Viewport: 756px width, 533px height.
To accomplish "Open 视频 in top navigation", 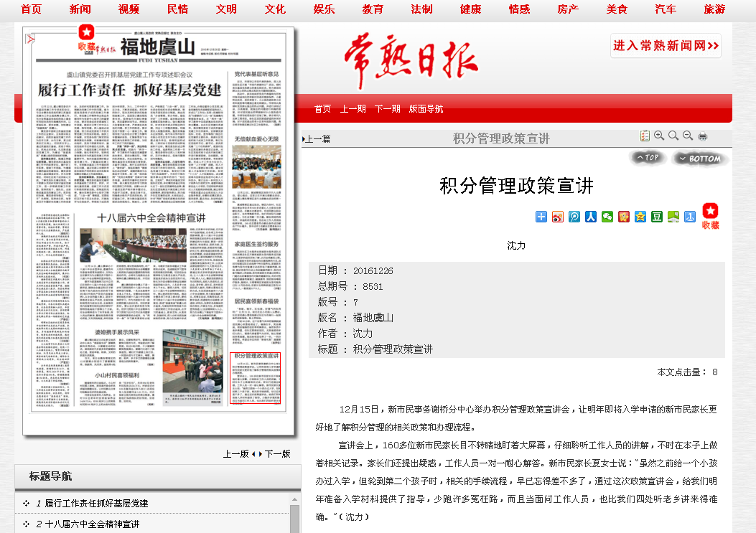I will pyautogui.click(x=129, y=9).
